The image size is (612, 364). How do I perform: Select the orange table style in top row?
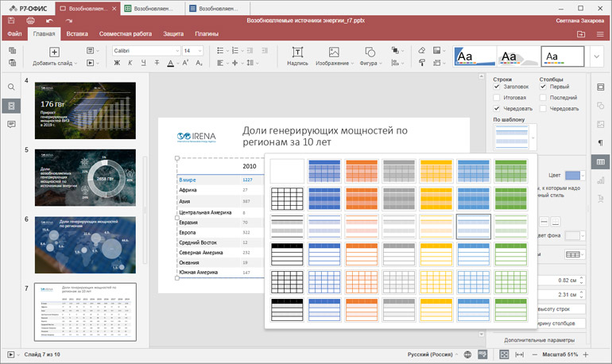tap(361, 171)
